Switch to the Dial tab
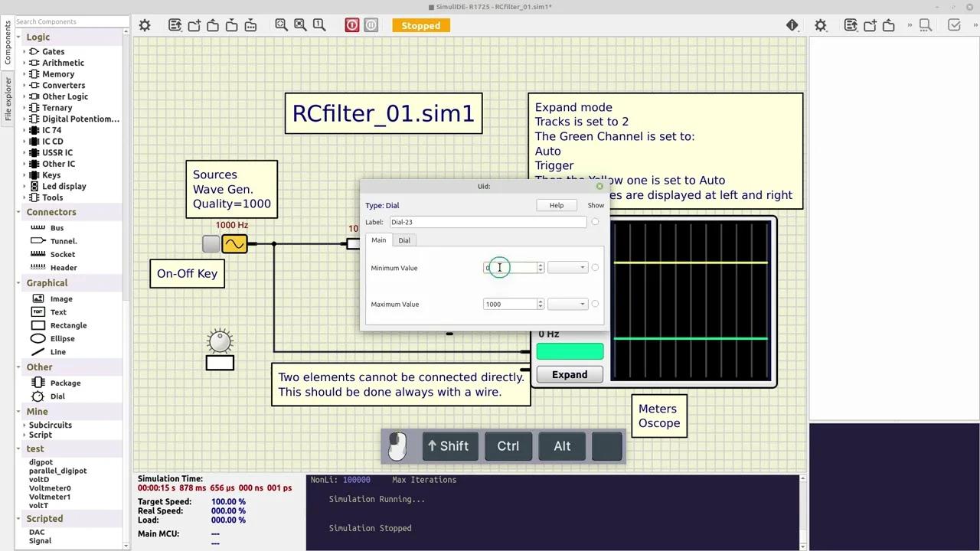Screen dimensions: 980x551 pos(404,240)
